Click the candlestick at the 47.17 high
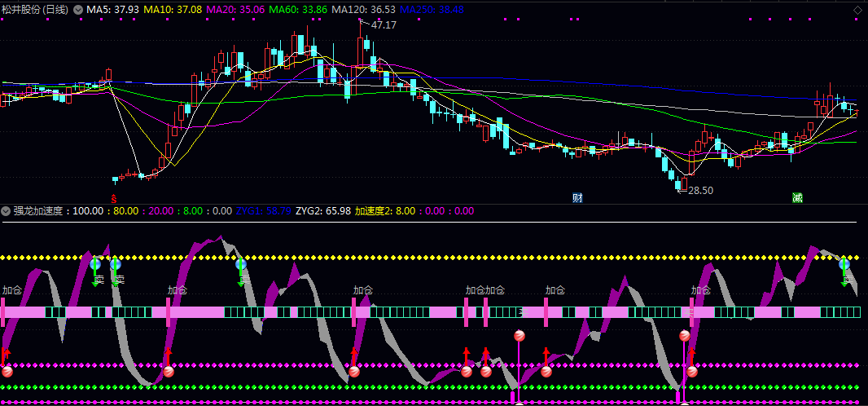Screen dimensions: 868x406 tap(361, 55)
